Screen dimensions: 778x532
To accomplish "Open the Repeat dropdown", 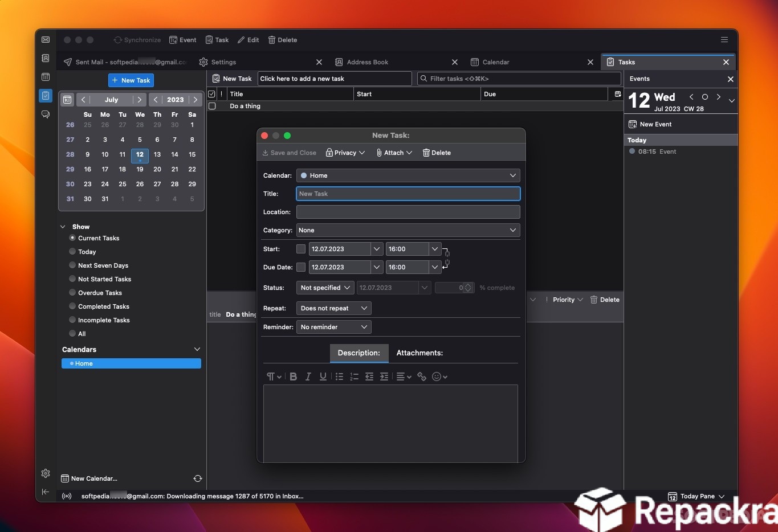I will [x=334, y=308].
